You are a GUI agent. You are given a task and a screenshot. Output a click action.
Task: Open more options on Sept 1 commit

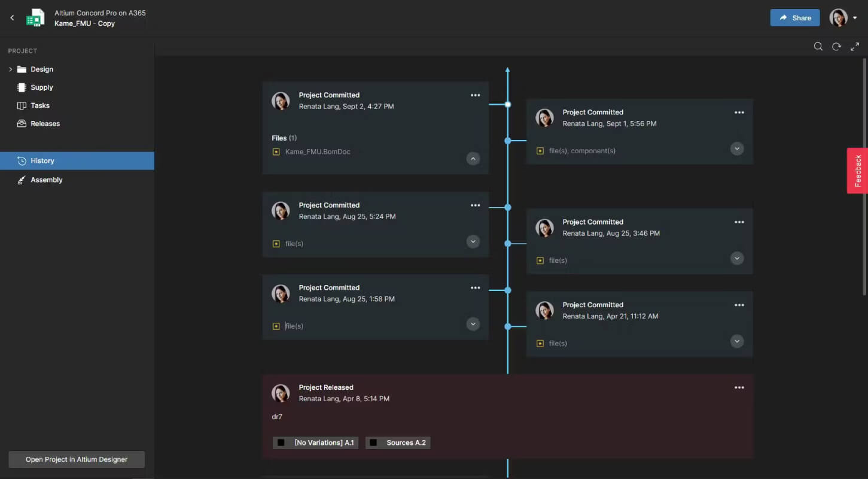coord(739,113)
